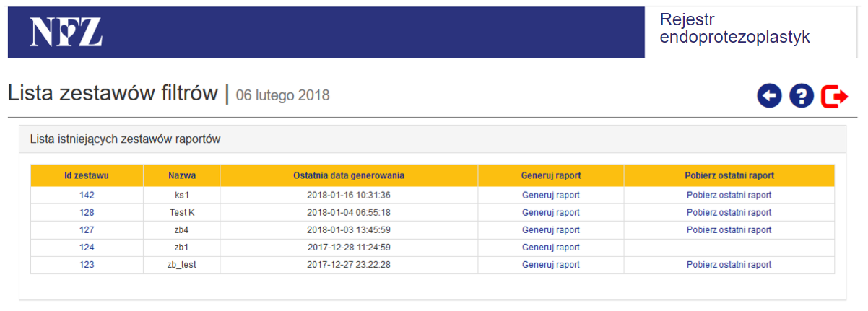Generate report for Test K set

click(x=550, y=213)
